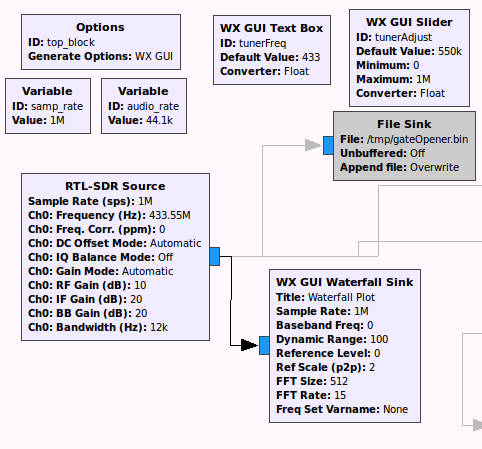482x449 pixels.
Task: Click the gray arrowhead into File Sink
Action: pos(313,145)
